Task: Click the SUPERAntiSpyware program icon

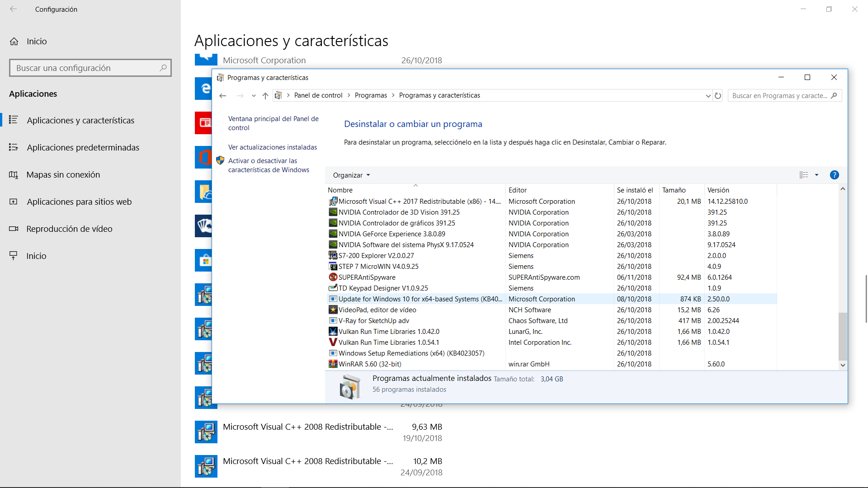Action: coord(333,277)
